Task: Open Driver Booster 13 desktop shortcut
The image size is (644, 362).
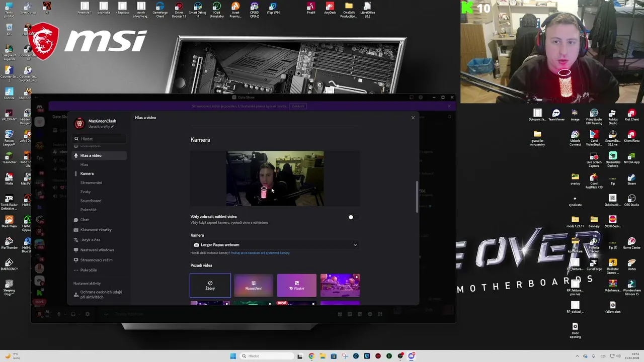Action: 179,10
